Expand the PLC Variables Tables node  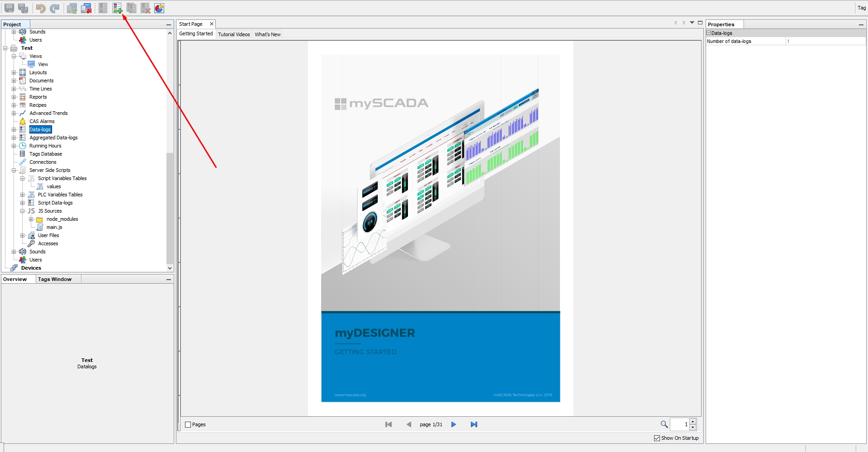[23, 195]
